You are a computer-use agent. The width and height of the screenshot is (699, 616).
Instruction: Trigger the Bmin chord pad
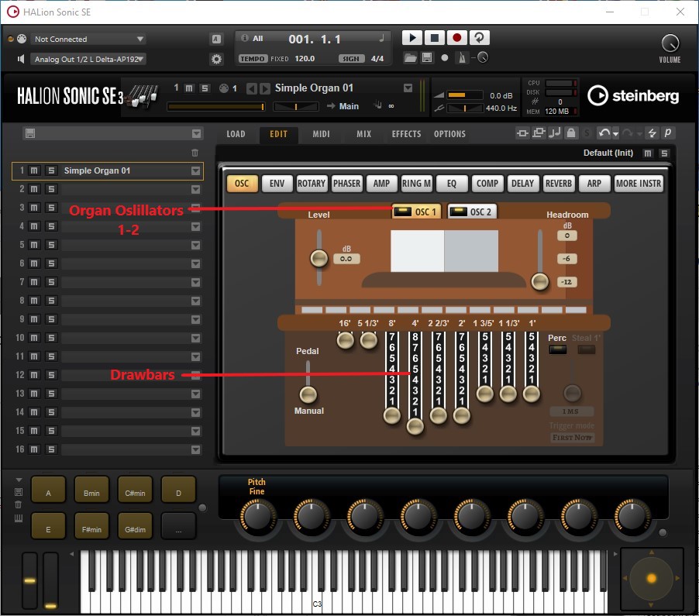pos(92,490)
